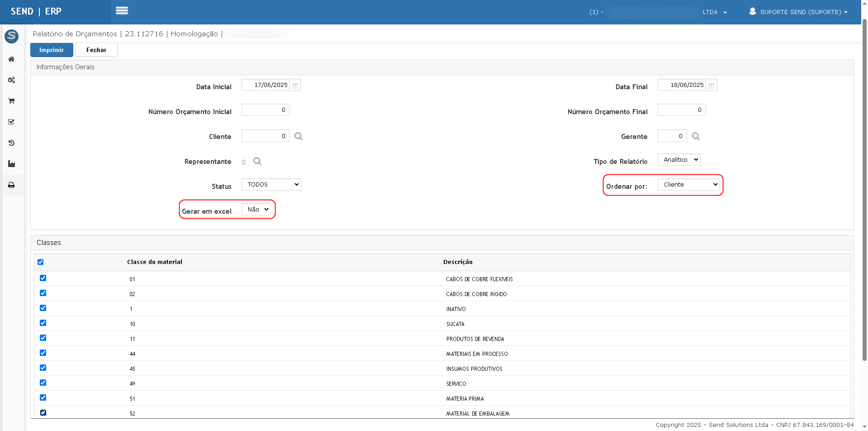This screenshot has width=868, height=431.
Task: Focus the Data Inicial date field
Action: [x=266, y=85]
